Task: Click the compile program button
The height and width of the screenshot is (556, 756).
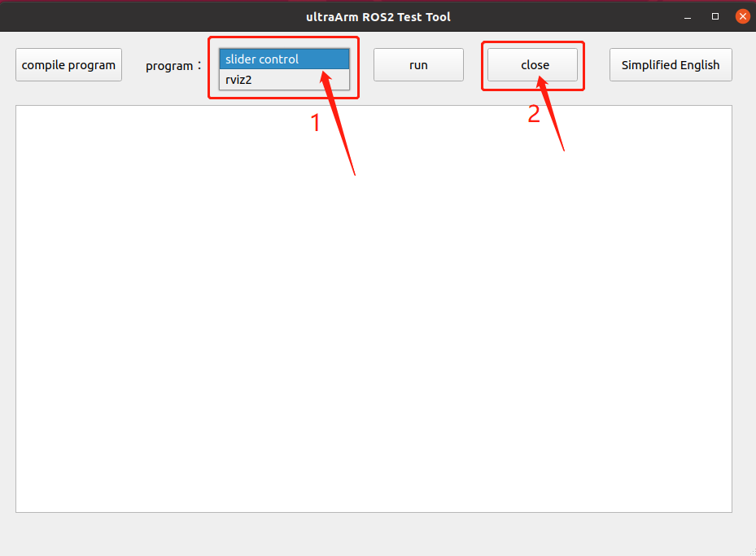Action: pos(68,64)
